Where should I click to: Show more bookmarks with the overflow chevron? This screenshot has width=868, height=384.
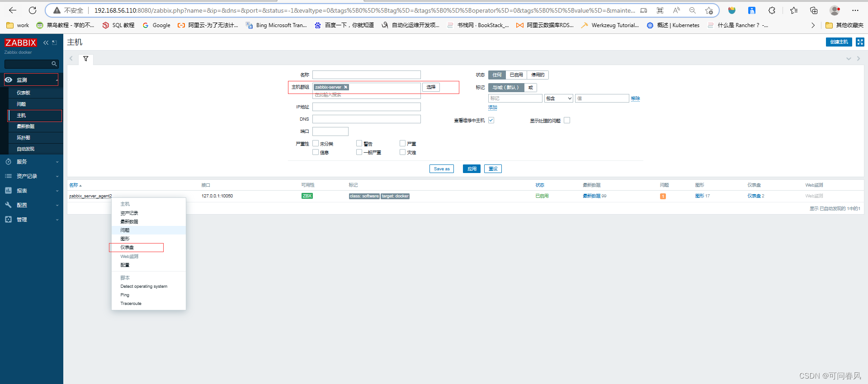coord(813,25)
